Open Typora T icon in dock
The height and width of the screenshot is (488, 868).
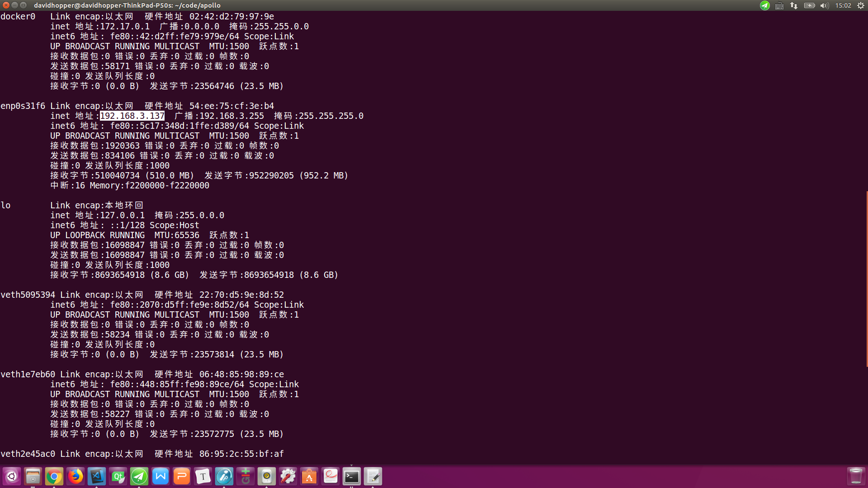click(x=203, y=476)
